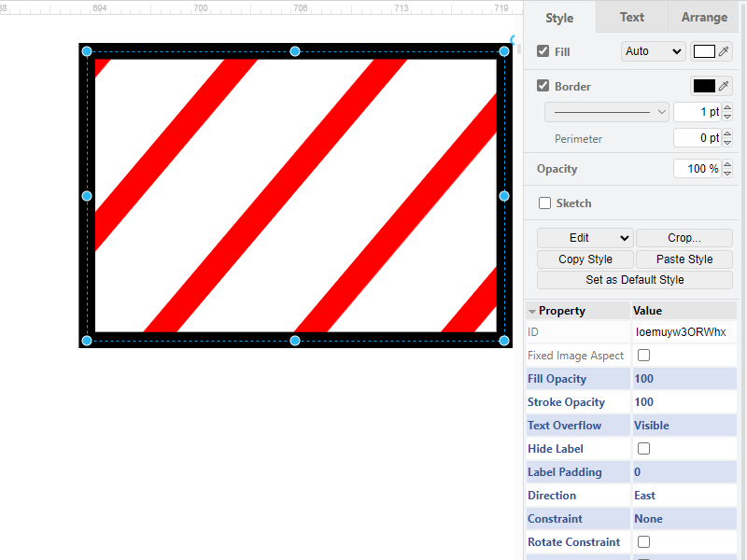Click the top-right resize handle of shape
747x560 pixels.
coord(504,51)
